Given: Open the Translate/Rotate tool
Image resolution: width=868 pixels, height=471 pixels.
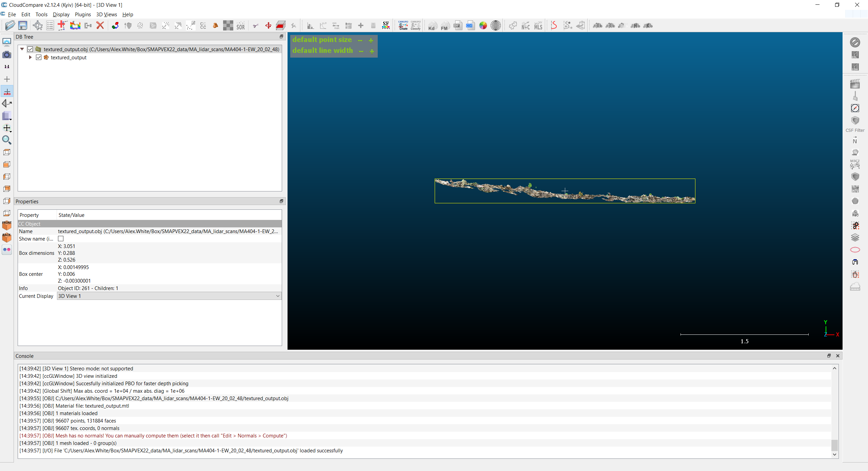Looking at the screenshot, I should pos(268,25).
